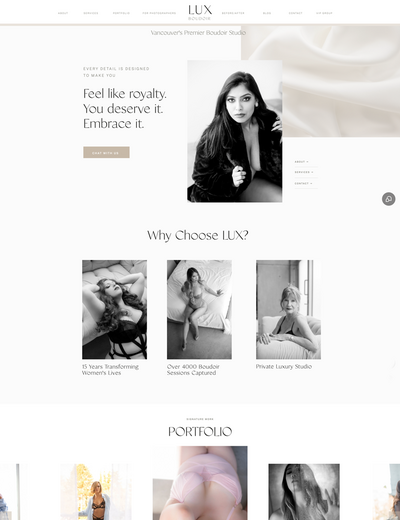
Task: Visit the Blog nav link
Action: (267, 13)
